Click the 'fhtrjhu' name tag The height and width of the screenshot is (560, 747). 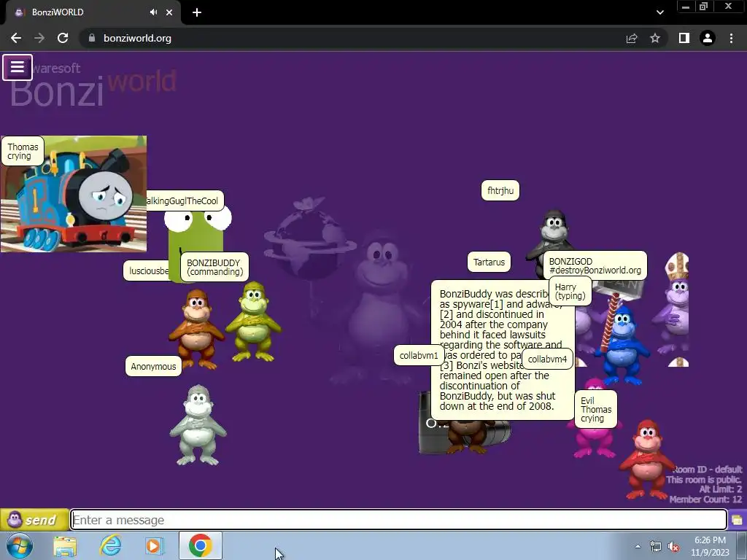[x=500, y=190]
